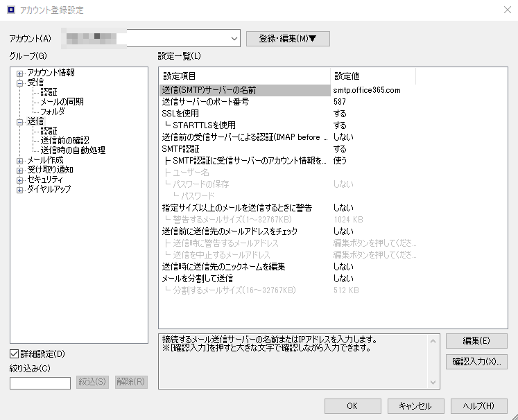Select 送信前に送信先のメールアドレスをチェック row

[245, 231]
